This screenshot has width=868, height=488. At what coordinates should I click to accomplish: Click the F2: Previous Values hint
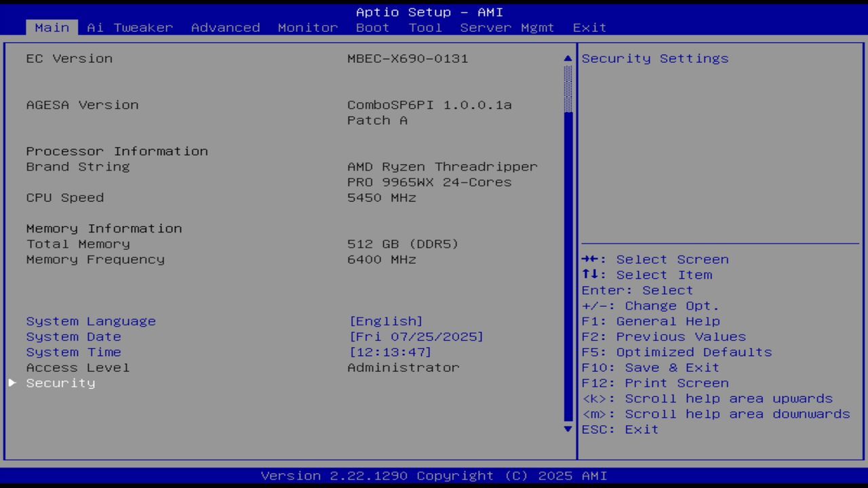coord(664,337)
